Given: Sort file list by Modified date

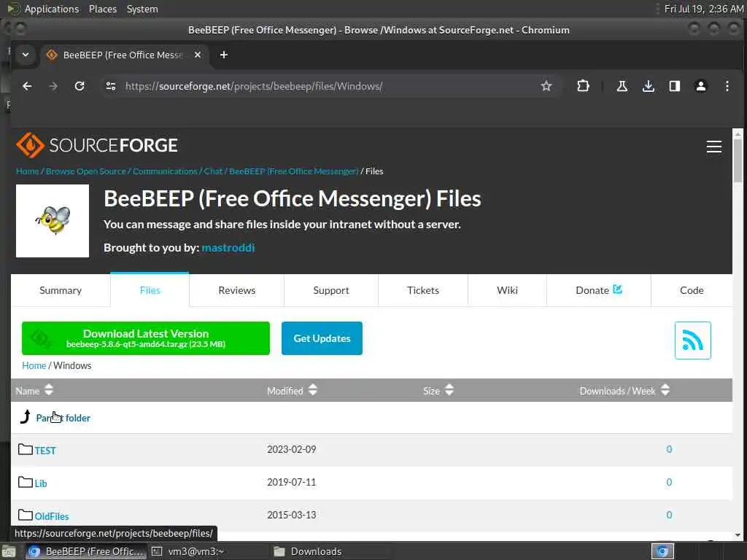Looking at the screenshot, I should click(x=292, y=391).
